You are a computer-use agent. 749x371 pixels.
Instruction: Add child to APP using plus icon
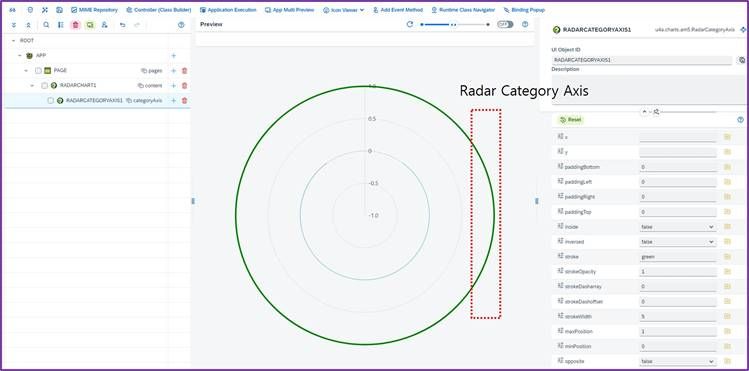click(173, 56)
